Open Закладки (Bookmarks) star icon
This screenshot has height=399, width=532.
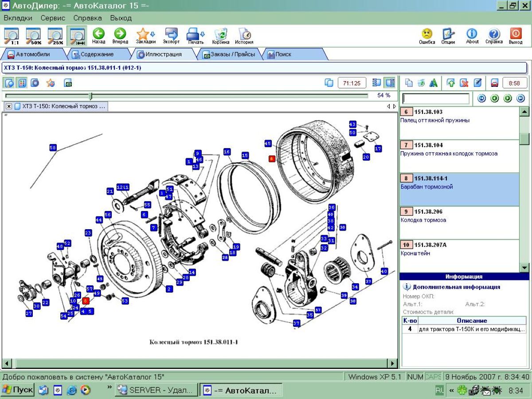pyautogui.click(x=145, y=35)
